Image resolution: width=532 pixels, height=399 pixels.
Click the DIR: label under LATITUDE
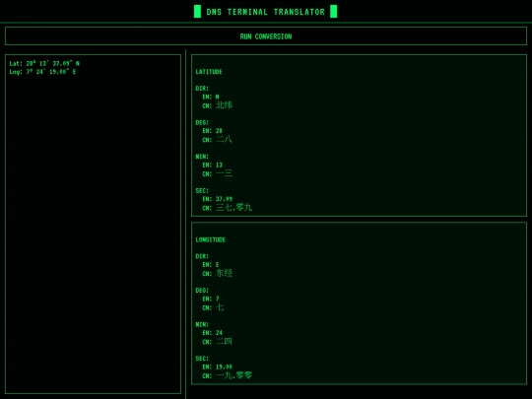click(202, 89)
